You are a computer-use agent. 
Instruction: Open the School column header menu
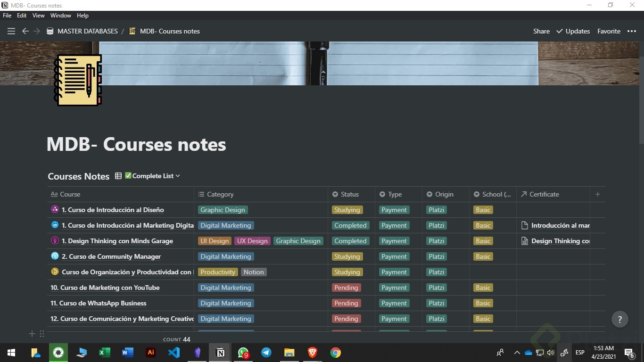493,194
